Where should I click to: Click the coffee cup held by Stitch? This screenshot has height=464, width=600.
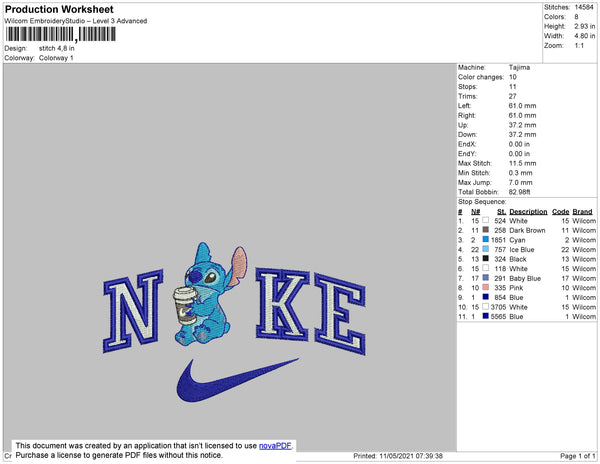coord(185,306)
